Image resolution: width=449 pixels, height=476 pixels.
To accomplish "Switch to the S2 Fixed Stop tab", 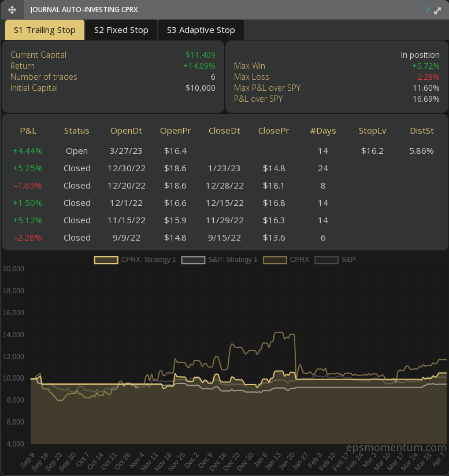I will tap(121, 30).
